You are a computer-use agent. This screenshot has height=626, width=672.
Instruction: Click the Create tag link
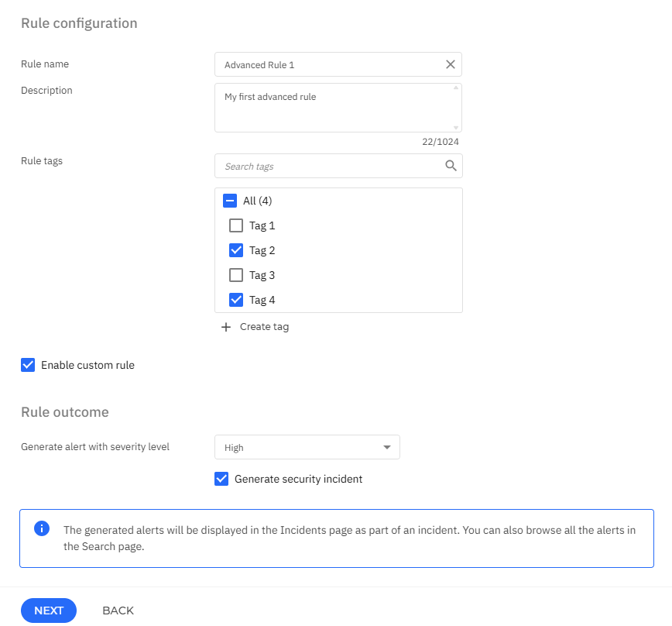tap(264, 327)
